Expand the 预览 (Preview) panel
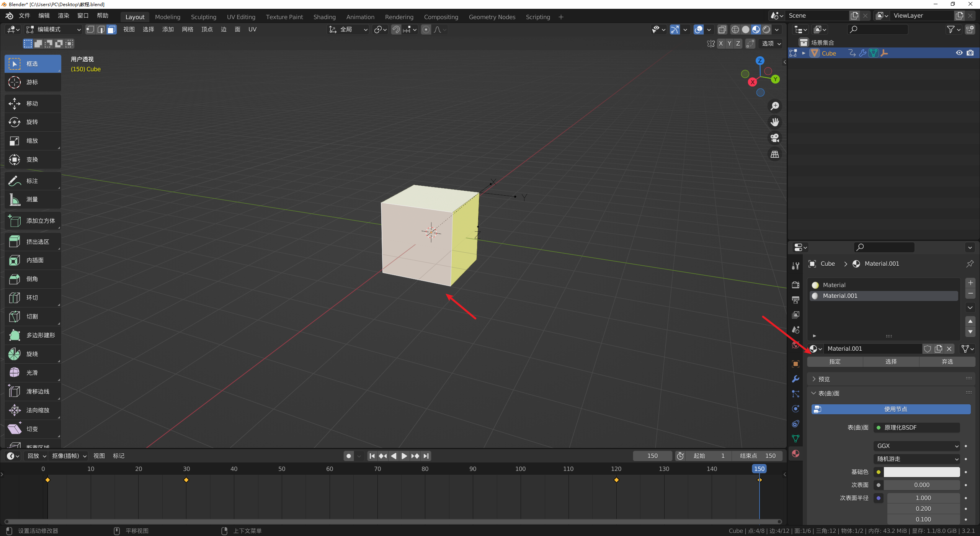980x536 pixels. pos(824,379)
